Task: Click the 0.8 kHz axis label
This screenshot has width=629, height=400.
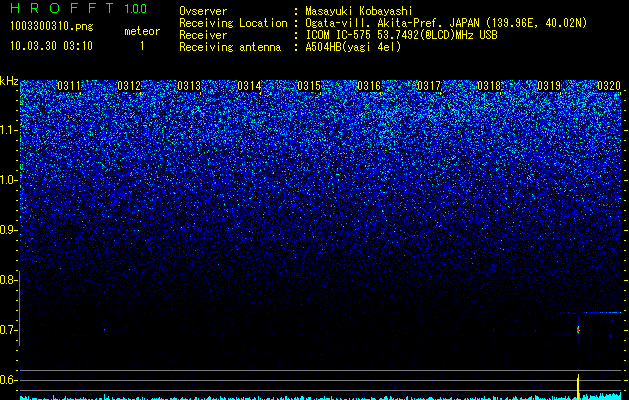Action: [7, 280]
